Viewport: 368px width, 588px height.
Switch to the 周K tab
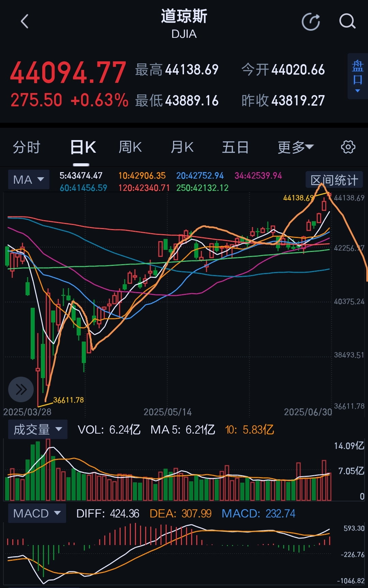pos(130,147)
